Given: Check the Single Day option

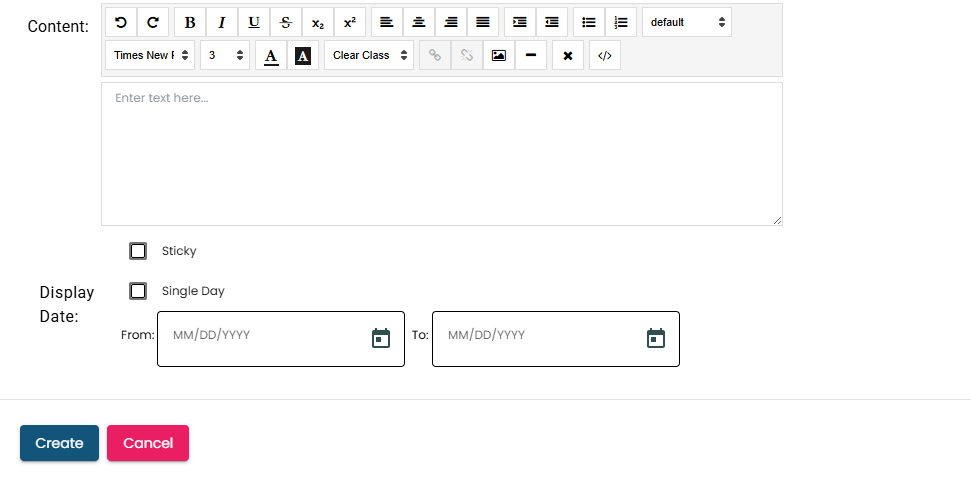Looking at the screenshot, I should pyautogui.click(x=138, y=291).
